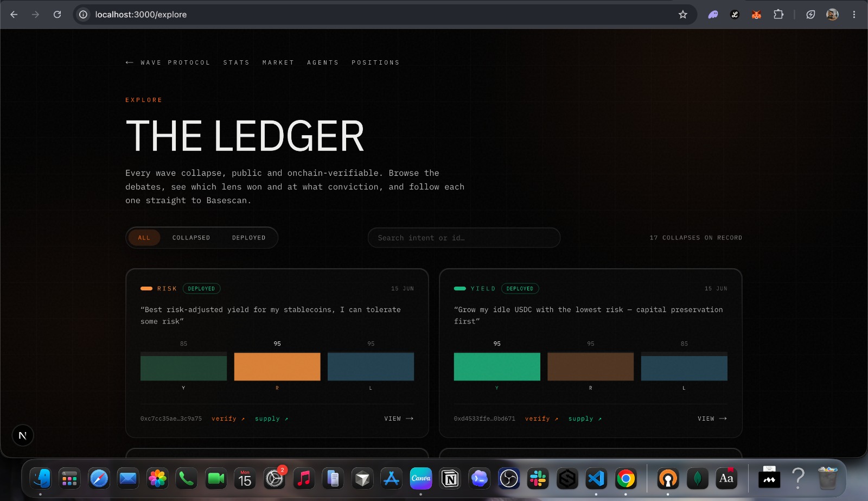Open the Trash in the dock
Screen dimensions: 868x501
click(827, 479)
